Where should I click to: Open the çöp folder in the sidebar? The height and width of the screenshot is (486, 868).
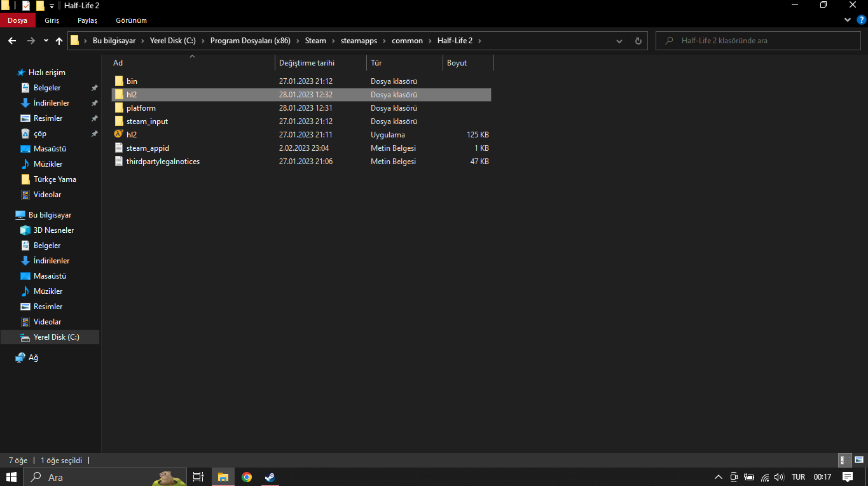(39, 134)
